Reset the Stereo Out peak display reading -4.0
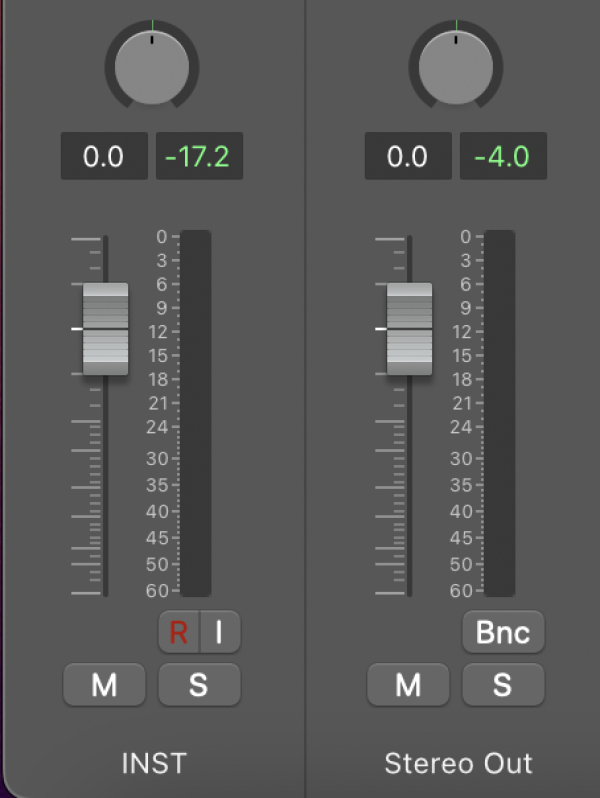Screen dimensions: 600x798 [x=503, y=157]
